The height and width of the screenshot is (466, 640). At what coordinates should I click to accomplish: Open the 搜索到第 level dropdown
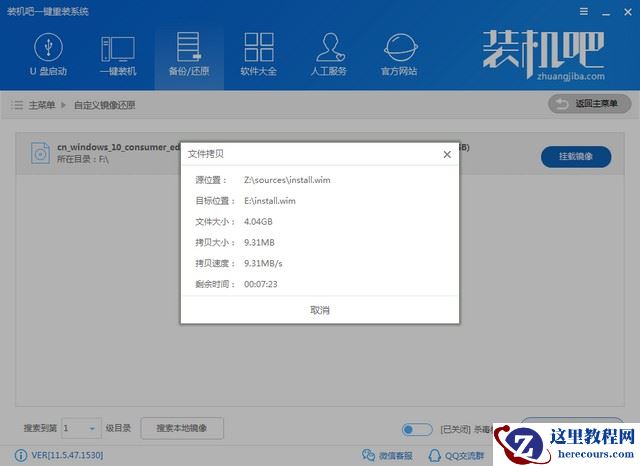coord(81,428)
